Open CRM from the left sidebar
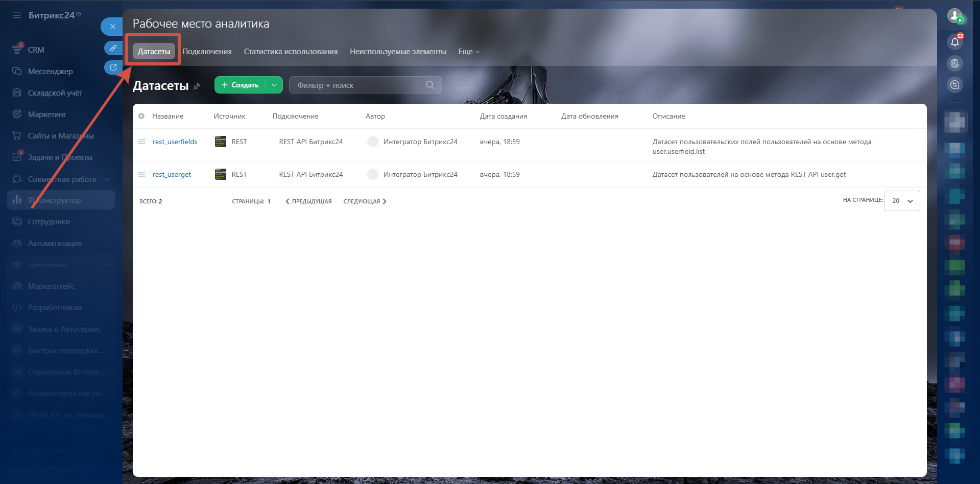The height and width of the screenshot is (484, 980). pyautogui.click(x=36, y=50)
